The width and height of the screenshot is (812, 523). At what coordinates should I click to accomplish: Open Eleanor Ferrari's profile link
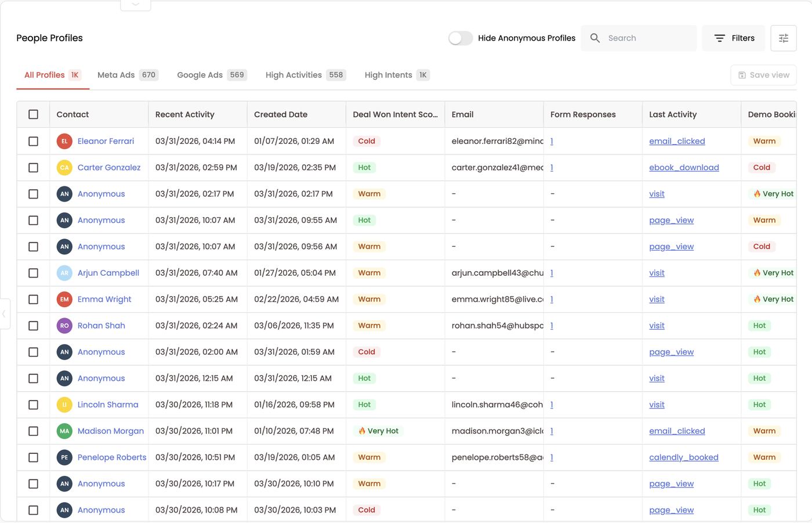[106, 141]
